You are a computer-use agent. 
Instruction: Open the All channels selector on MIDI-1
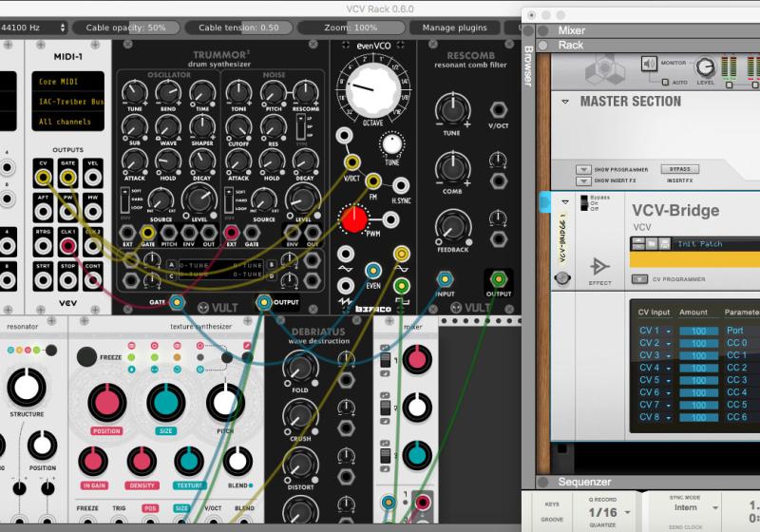tap(67, 122)
